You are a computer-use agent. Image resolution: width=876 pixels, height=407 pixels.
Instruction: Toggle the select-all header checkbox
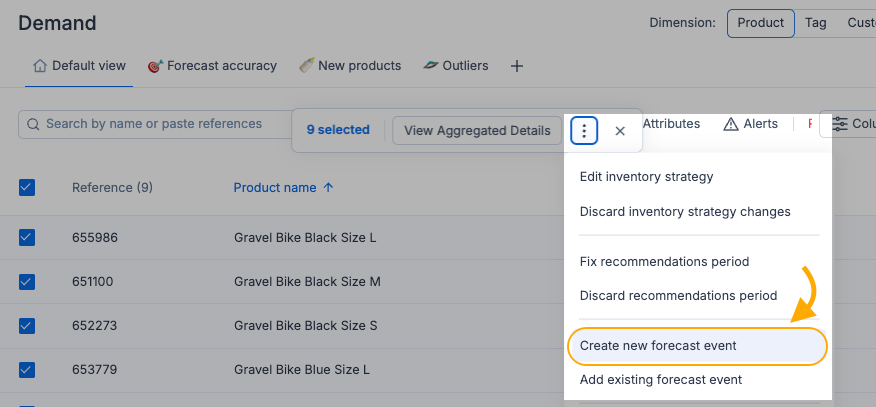point(27,187)
